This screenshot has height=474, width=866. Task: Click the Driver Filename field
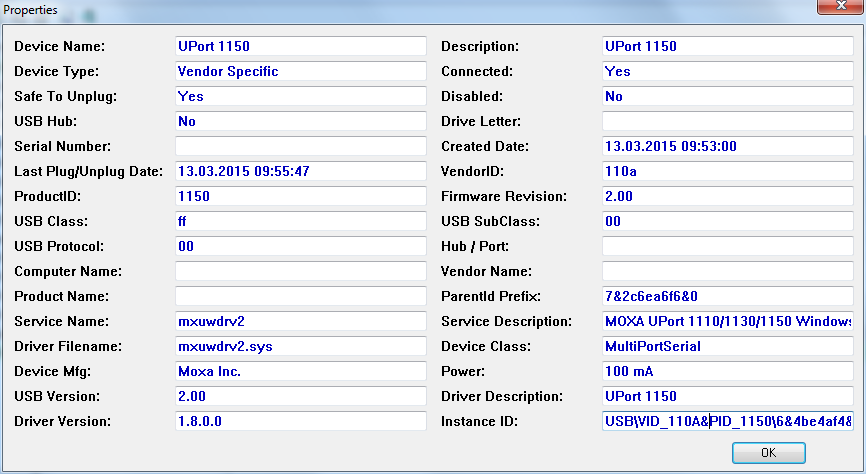(x=300, y=346)
